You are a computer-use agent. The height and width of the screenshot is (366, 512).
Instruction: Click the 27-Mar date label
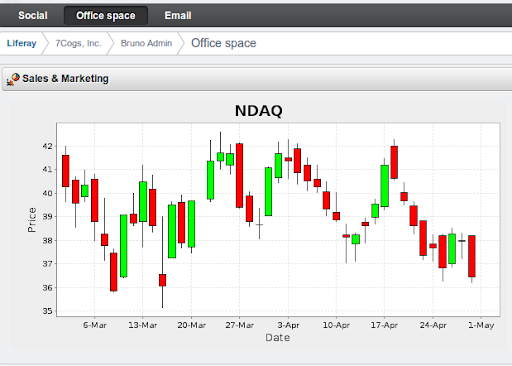click(239, 325)
